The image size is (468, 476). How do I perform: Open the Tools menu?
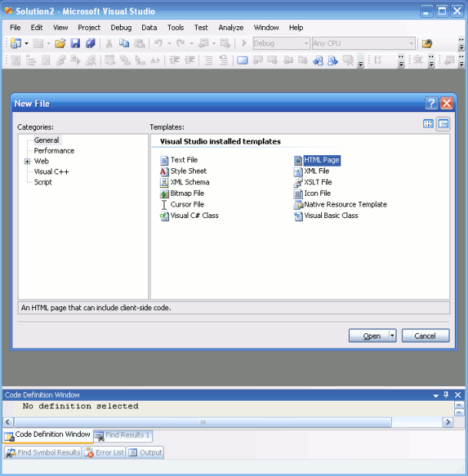[175, 28]
